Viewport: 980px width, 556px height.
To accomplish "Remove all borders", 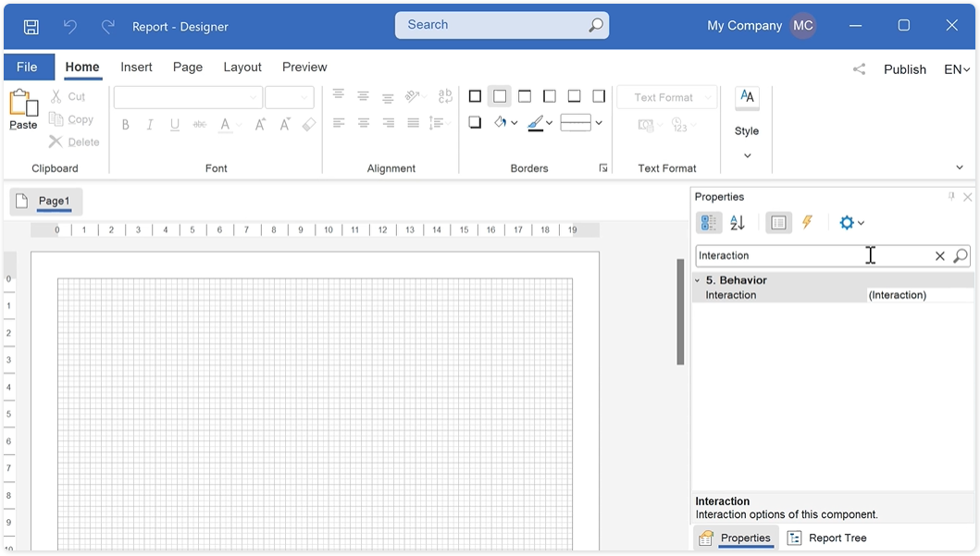I will 500,96.
